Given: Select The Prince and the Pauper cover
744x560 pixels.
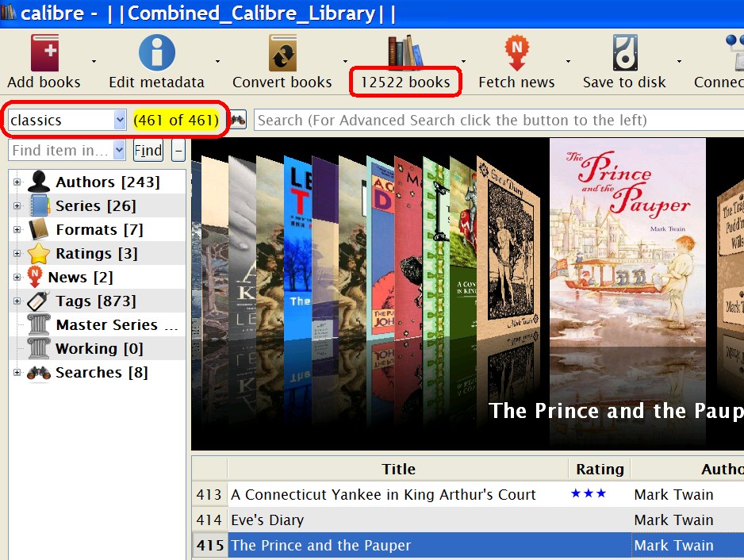Looking at the screenshot, I should point(627,242).
